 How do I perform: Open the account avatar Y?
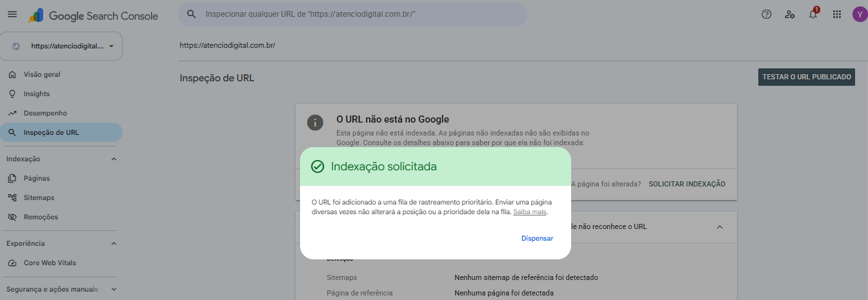[x=860, y=14]
